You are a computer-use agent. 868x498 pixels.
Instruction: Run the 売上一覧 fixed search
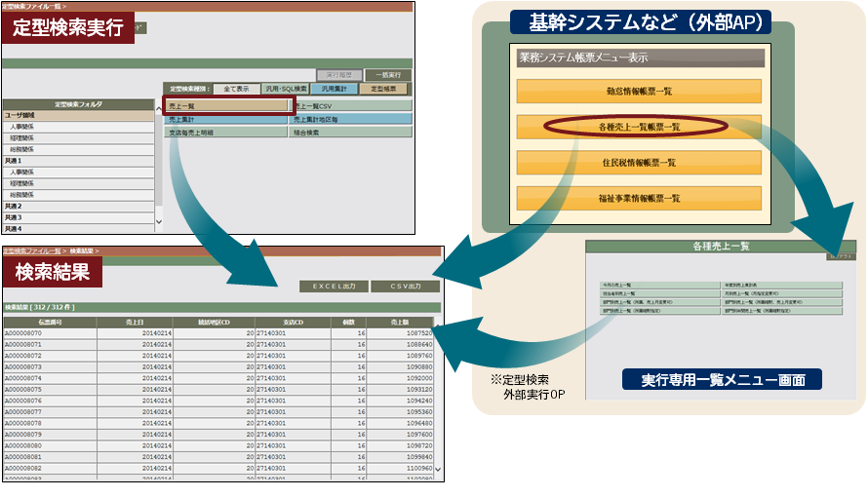pos(226,105)
